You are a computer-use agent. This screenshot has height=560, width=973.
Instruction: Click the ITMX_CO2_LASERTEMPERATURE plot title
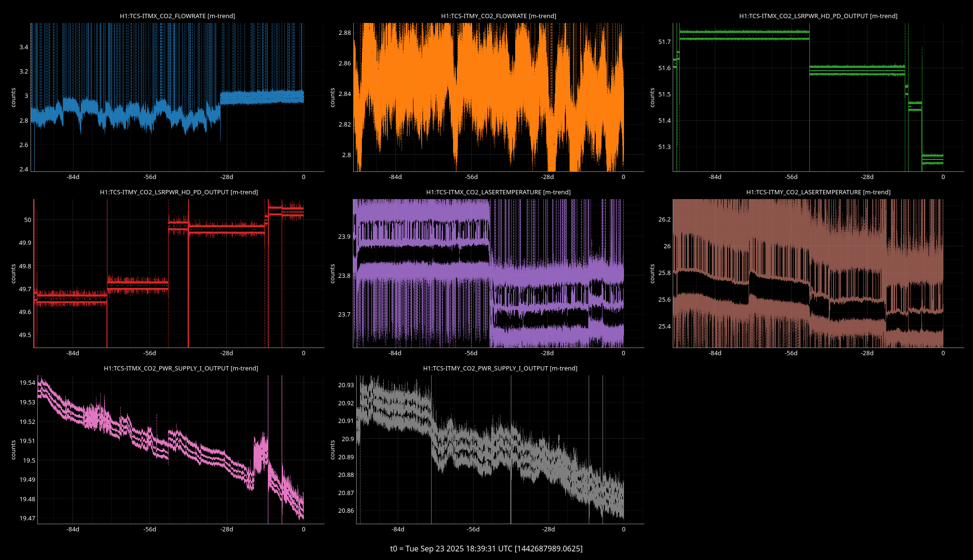[x=498, y=192]
